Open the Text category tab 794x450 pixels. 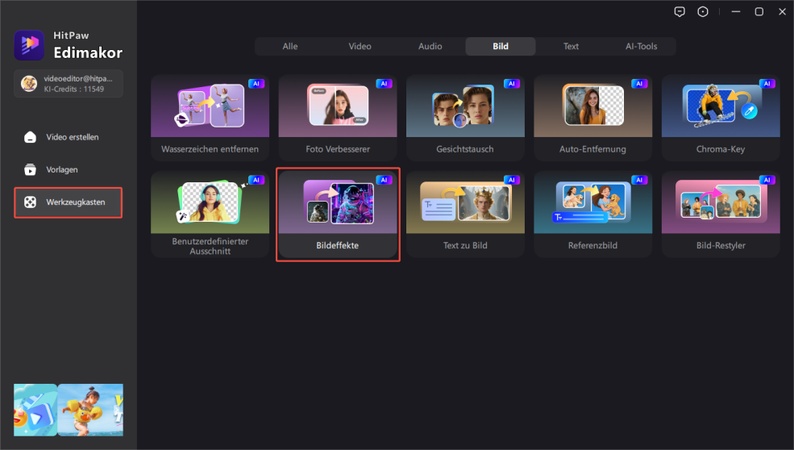(571, 46)
